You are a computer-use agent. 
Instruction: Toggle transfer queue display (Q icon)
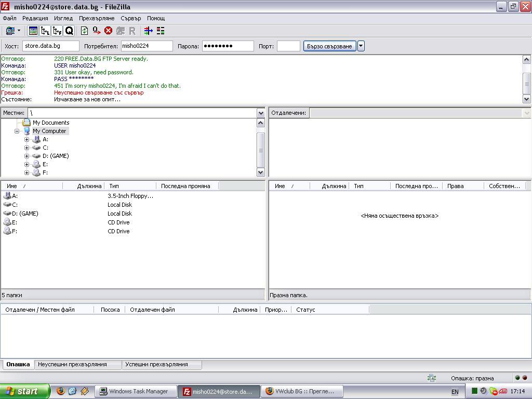coord(69,31)
